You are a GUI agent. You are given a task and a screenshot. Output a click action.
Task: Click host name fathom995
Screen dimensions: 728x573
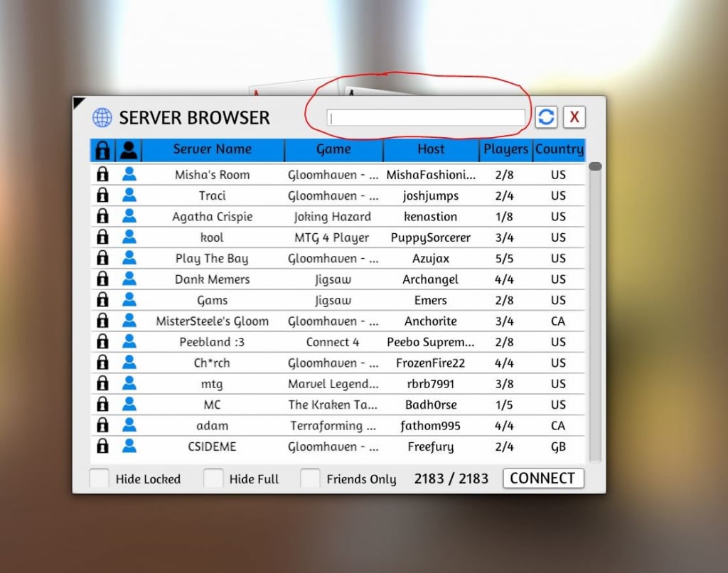click(x=430, y=426)
